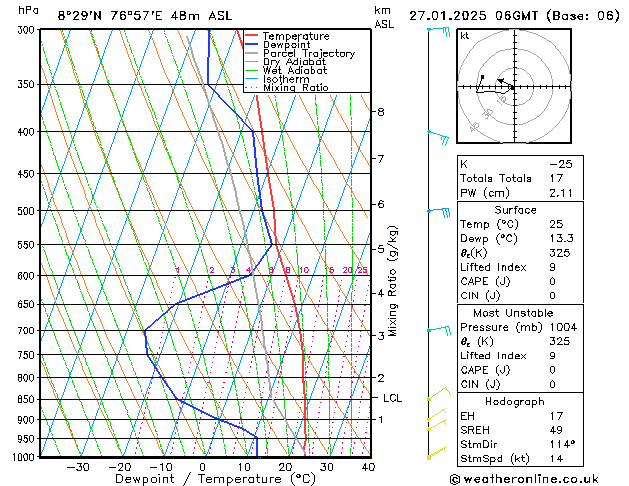Click the surface Dewp value 13.3
Image resolution: width=629 pixels, height=486 pixels.
[x=561, y=238]
